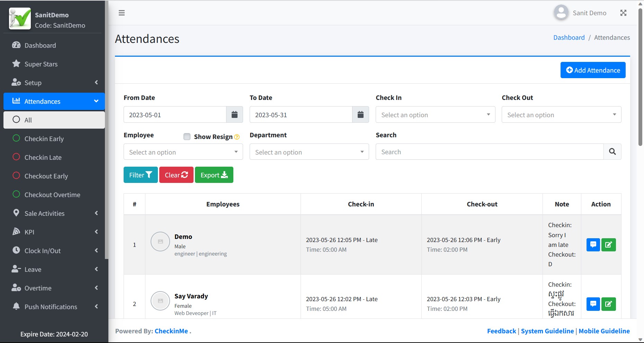The height and width of the screenshot is (343, 644).
Task: Select the Checkin Early circle marker
Action: tap(16, 138)
